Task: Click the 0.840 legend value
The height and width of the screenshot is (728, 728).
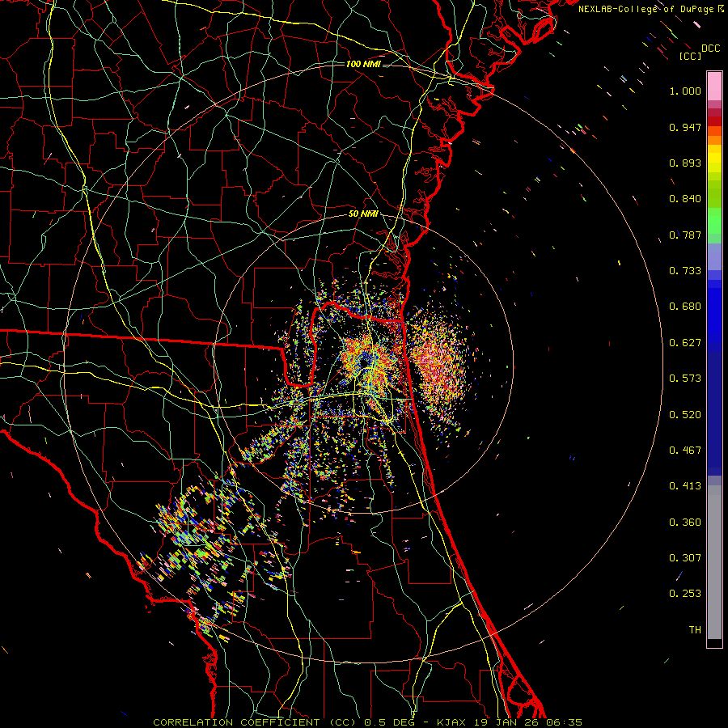Action: click(685, 199)
